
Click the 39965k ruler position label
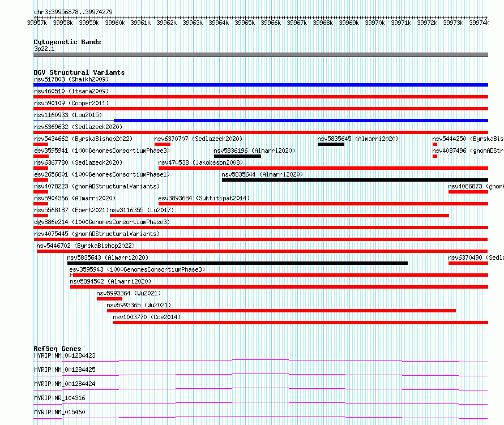click(245, 23)
